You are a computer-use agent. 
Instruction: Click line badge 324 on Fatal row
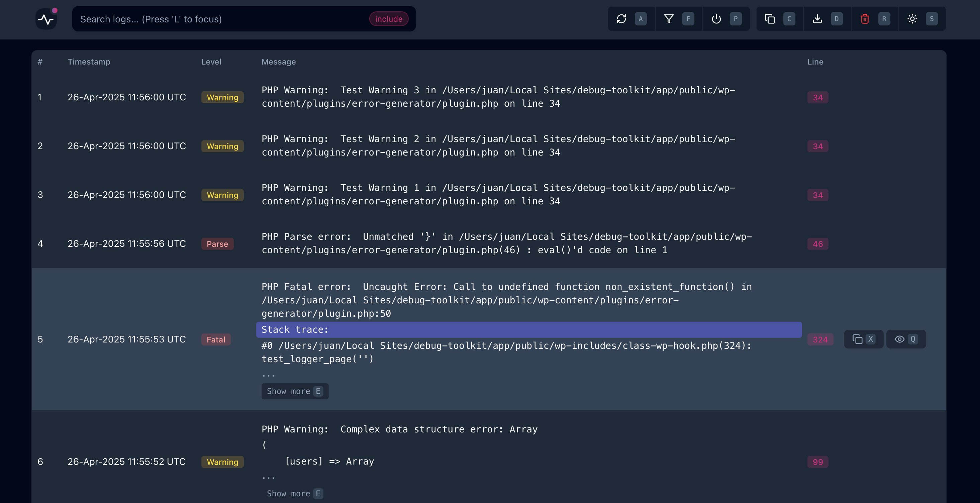click(820, 339)
